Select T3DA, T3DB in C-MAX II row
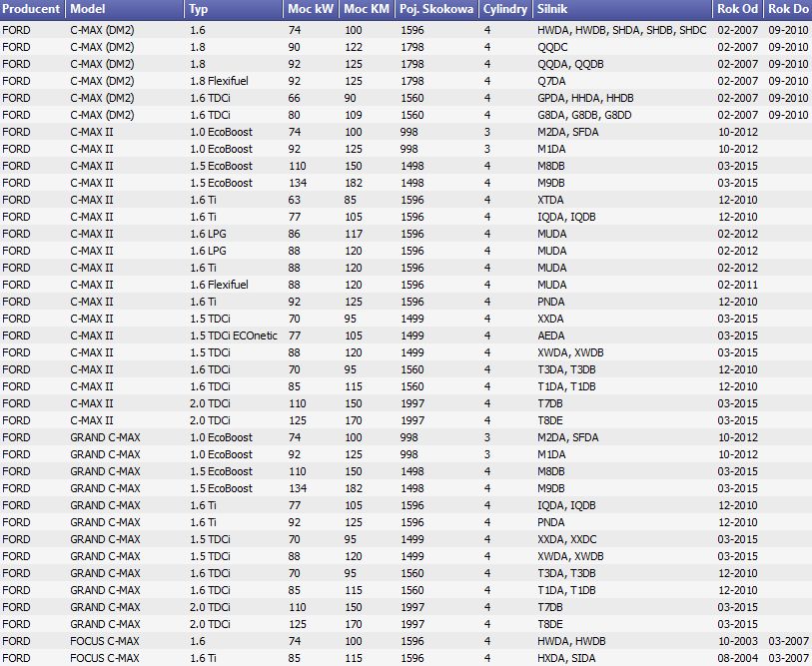The width and height of the screenshot is (812, 666). click(566, 369)
